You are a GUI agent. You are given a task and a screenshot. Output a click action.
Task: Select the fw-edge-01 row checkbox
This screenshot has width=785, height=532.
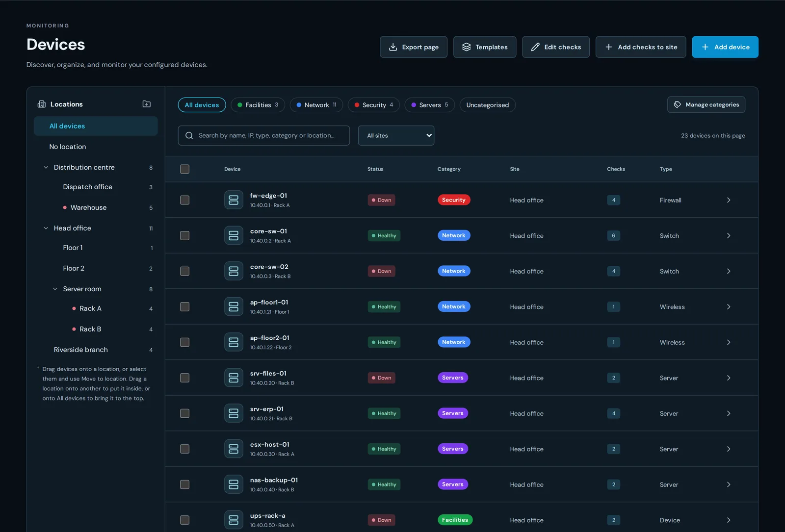pos(184,200)
